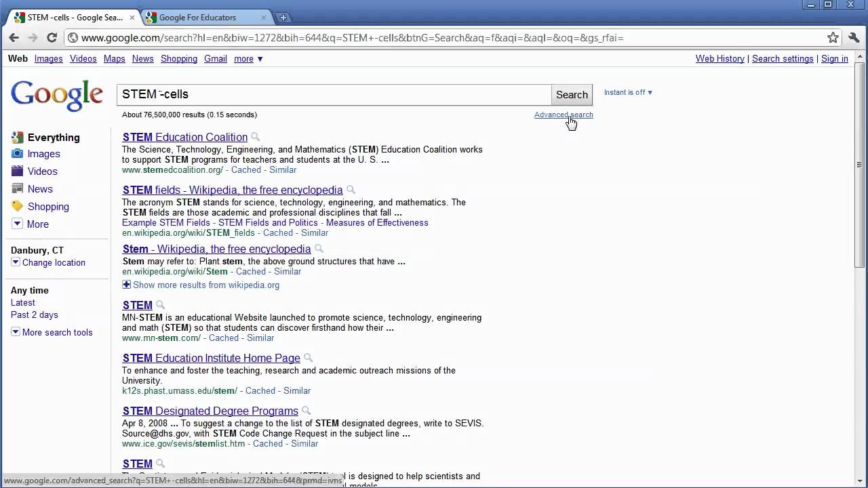868x488 pixels.
Task: Open Maps in the top navigation bar
Action: [x=114, y=59]
